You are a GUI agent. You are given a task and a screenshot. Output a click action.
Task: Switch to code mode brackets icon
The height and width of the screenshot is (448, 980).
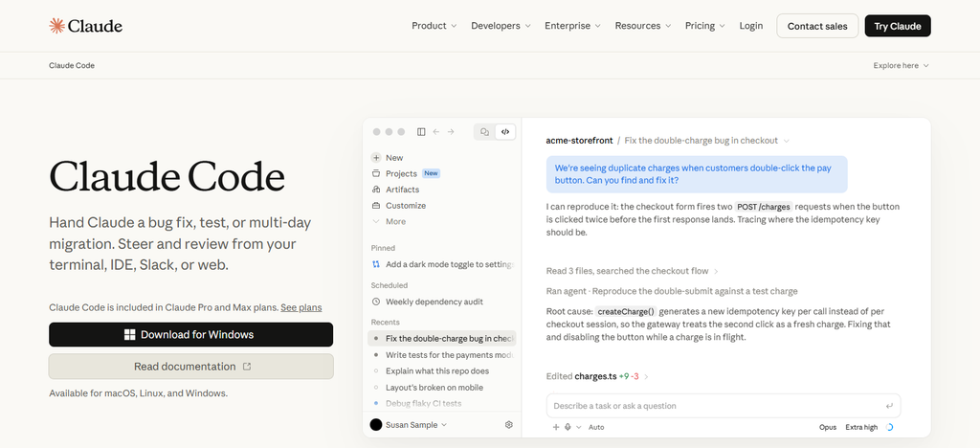point(505,132)
